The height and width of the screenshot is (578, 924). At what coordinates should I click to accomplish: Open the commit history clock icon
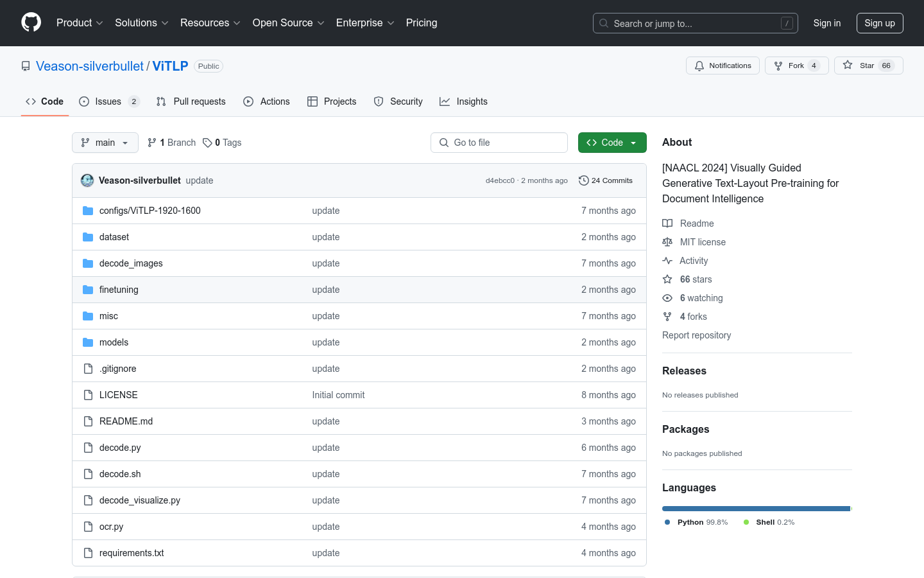click(583, 180)
